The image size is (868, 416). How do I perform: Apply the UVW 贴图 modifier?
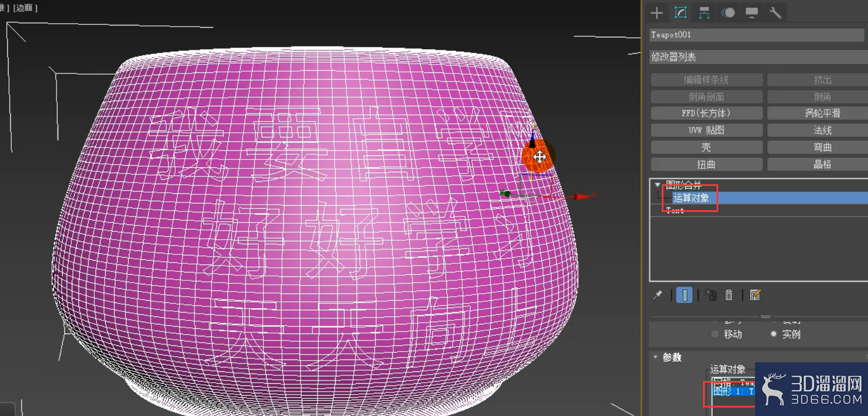point(706,130)
